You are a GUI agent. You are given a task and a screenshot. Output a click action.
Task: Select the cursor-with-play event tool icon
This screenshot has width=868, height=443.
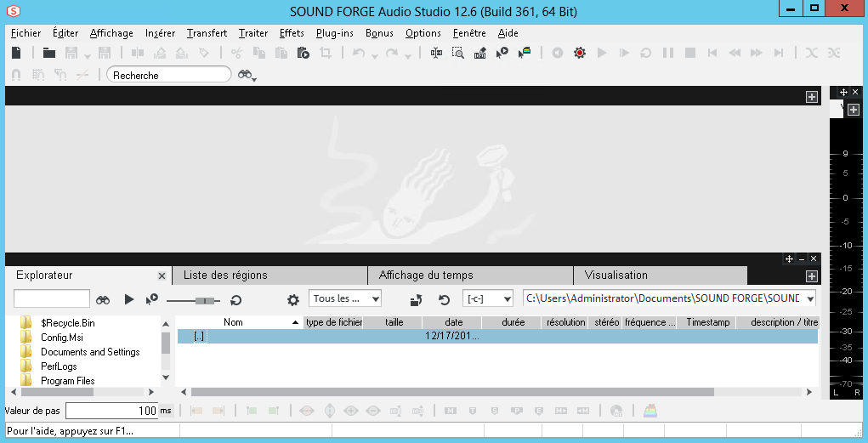pyautogui.click(x=502, y=53)
